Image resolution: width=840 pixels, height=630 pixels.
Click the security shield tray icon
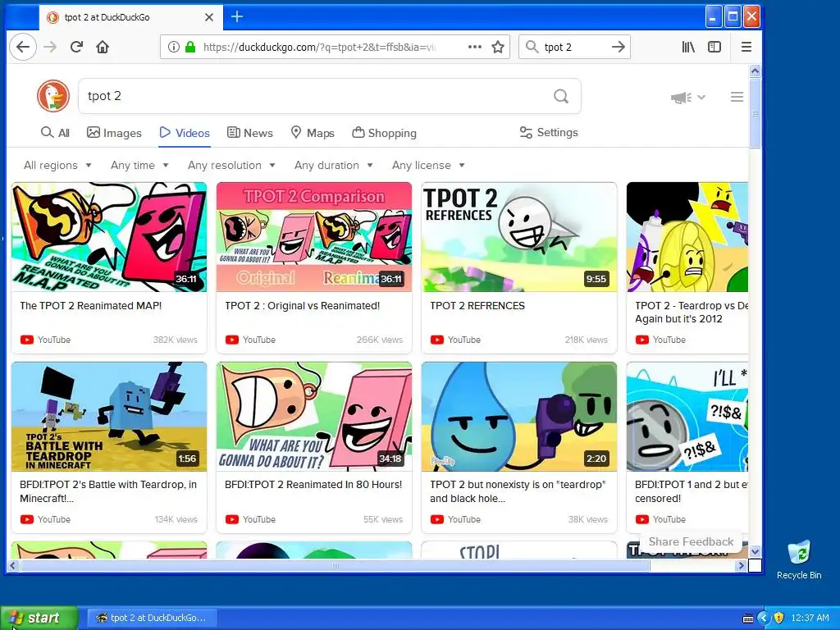pyautogui.click(x=779, y=618)
